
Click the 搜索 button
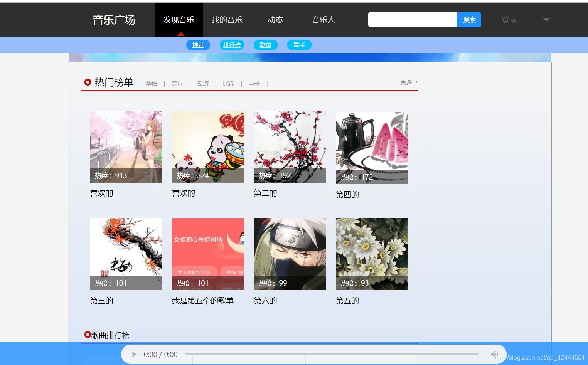coord(469,20)
